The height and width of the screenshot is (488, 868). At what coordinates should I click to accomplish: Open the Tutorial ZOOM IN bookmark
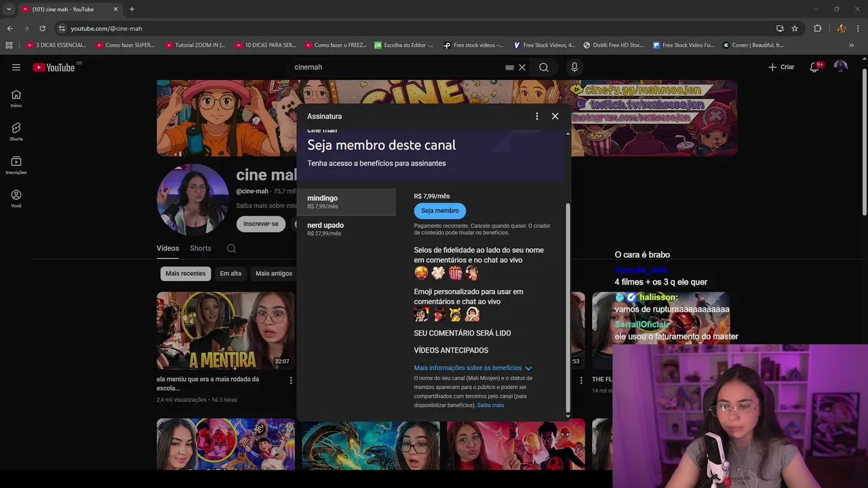click(x=195, y=45)
